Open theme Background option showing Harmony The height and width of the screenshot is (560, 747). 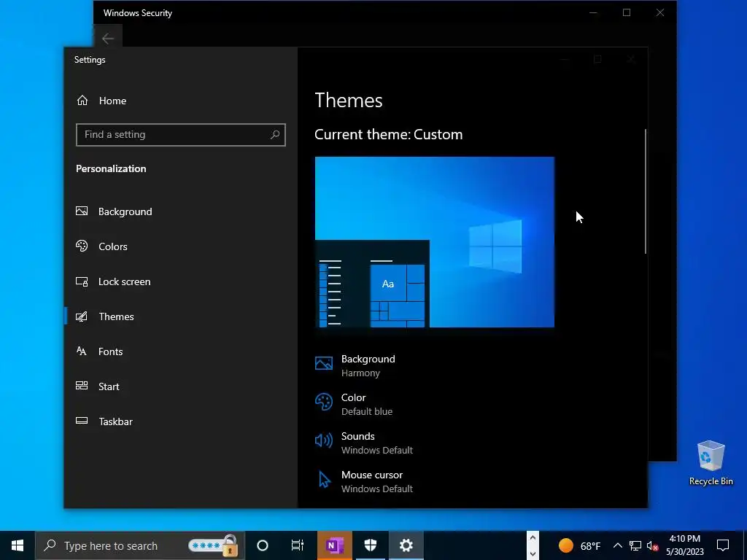(355, 366)
